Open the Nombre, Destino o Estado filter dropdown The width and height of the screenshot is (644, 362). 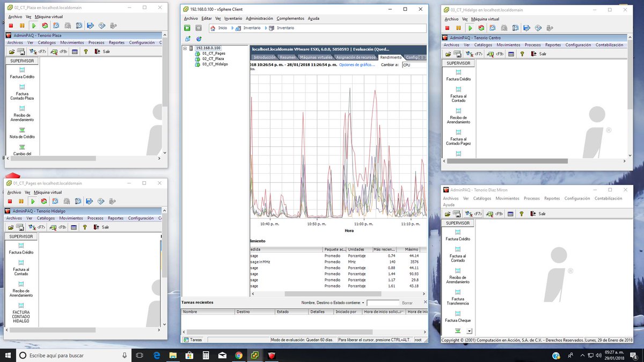(363, 303)
